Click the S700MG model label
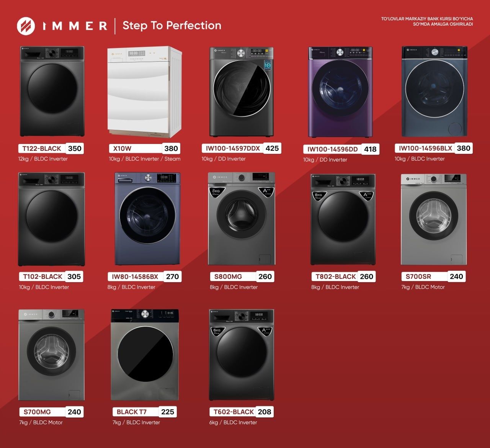 (x=37, y=412)
